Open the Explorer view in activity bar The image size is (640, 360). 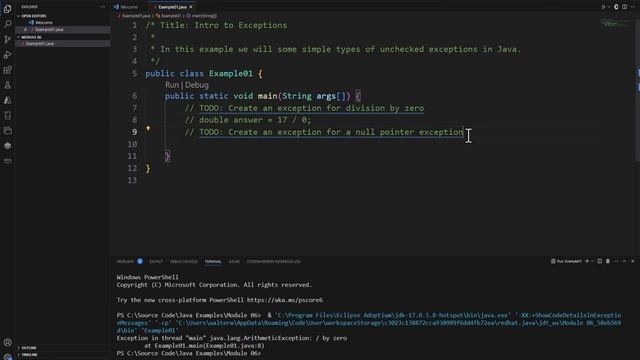pos(7,9)
